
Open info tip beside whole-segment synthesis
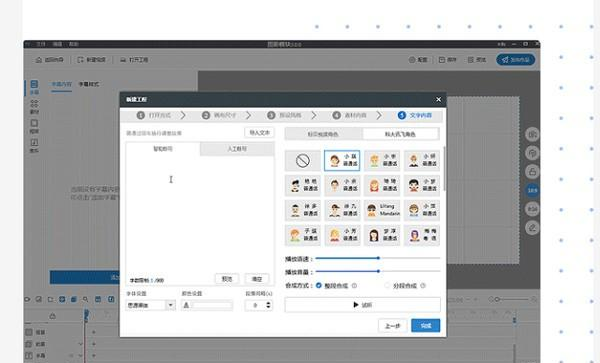[x=354, y=285]
